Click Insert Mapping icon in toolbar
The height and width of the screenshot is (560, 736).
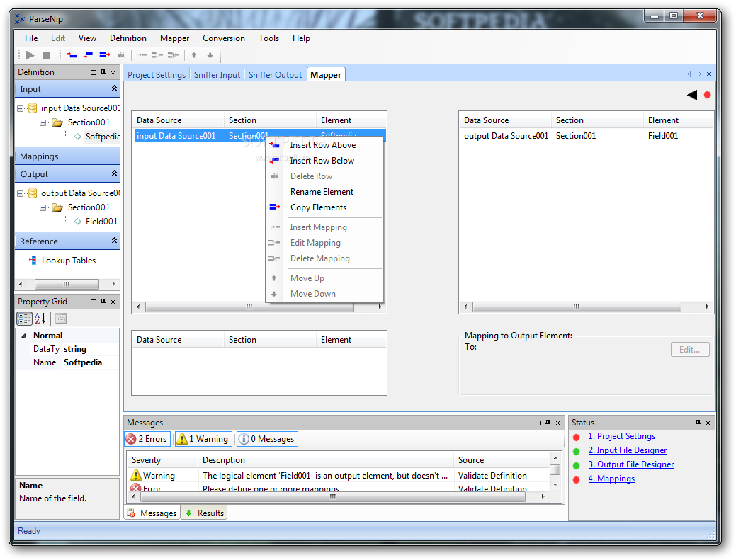tap(142, 55)
